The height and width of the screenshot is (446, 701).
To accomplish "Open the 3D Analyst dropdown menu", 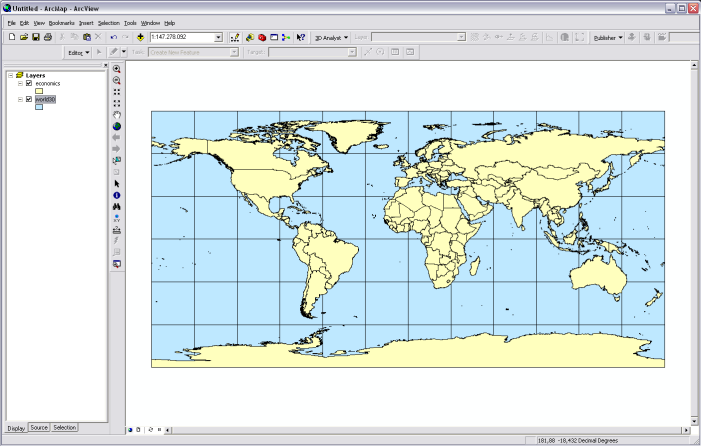I will point(331,38).
